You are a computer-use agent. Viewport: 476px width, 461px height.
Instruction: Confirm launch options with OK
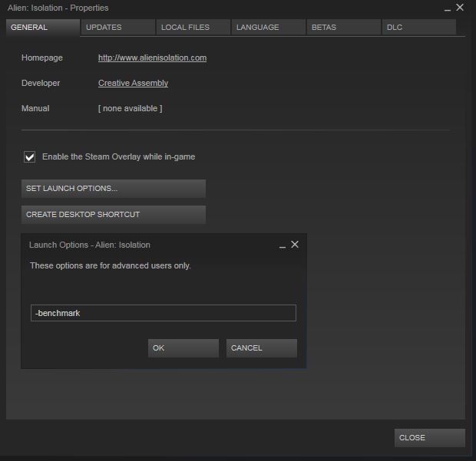(x=183, y=348)
